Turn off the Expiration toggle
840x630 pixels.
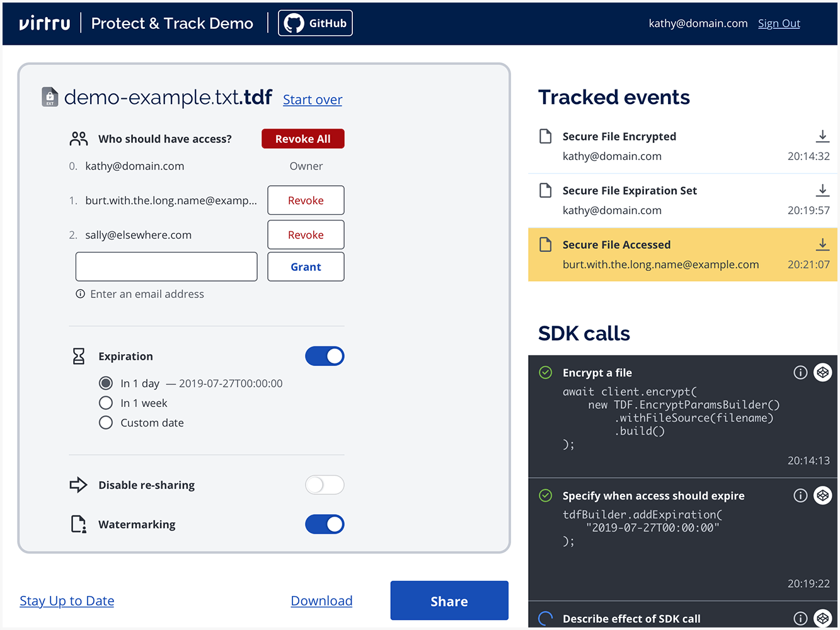[x=325, y=356]
